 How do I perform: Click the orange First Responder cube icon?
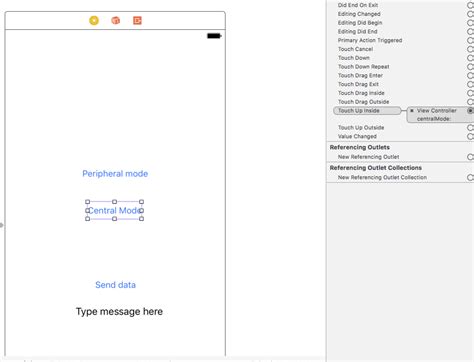click(116, 21)
